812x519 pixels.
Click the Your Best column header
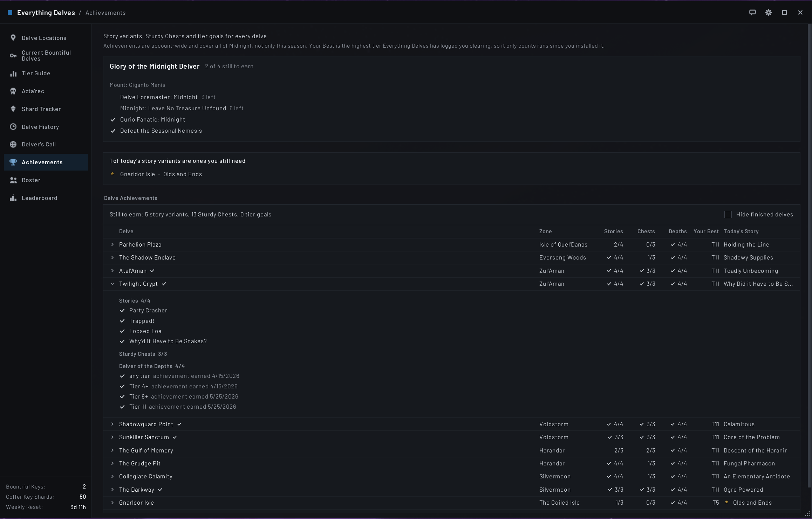coord(706,231)
